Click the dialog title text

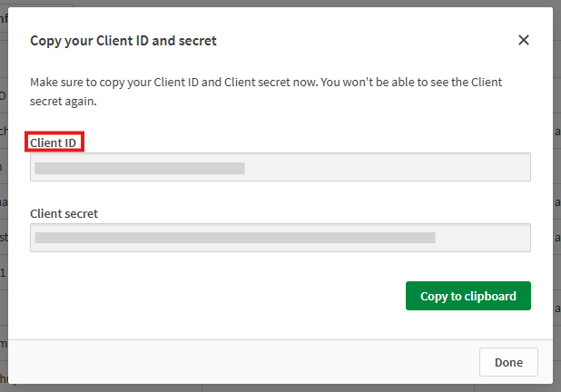coord(123,41)
